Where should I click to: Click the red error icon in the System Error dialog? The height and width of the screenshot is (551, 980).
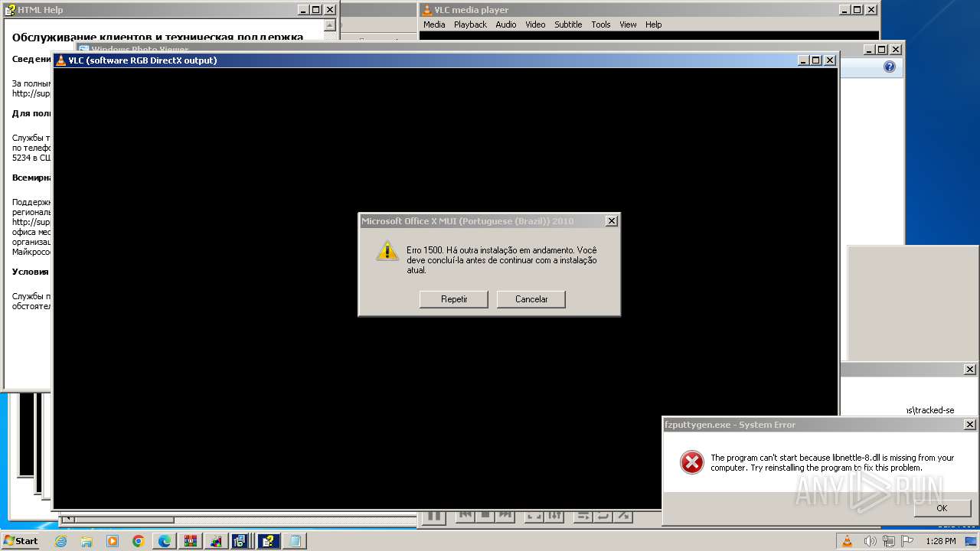coord(691,462)
